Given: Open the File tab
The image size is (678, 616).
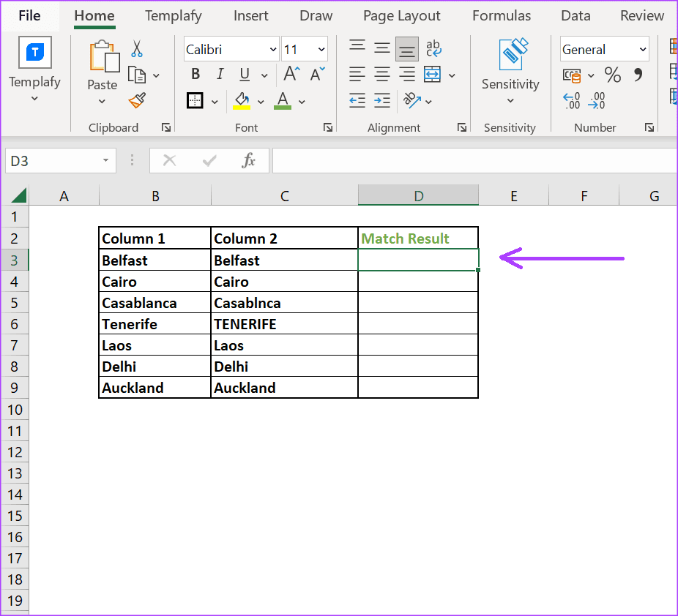Looking at the screenshot, I should [29, 15].
